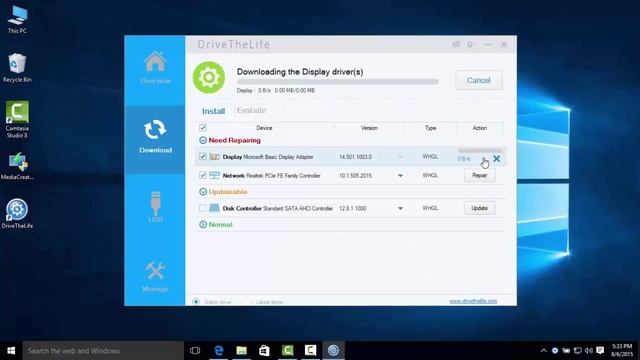This screenshot has height=360, width=640.
Task: Open Recycle Bin desktop icon
Action: coord(17,68)
